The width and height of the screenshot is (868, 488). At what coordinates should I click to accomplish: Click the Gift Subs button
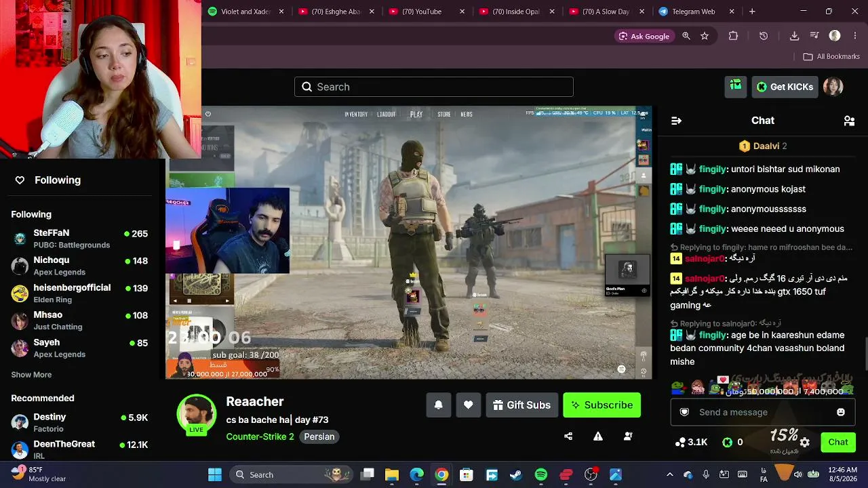[x=522, y=405]
